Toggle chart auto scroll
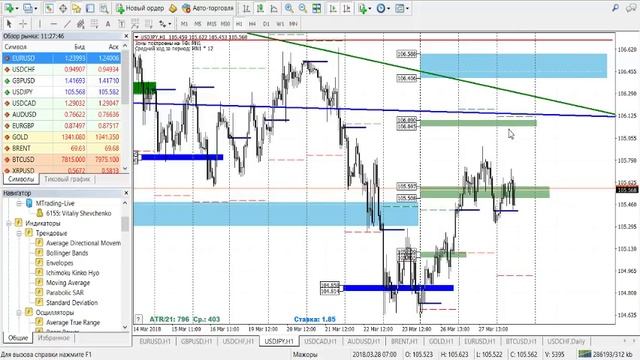 tap(333, 8)
